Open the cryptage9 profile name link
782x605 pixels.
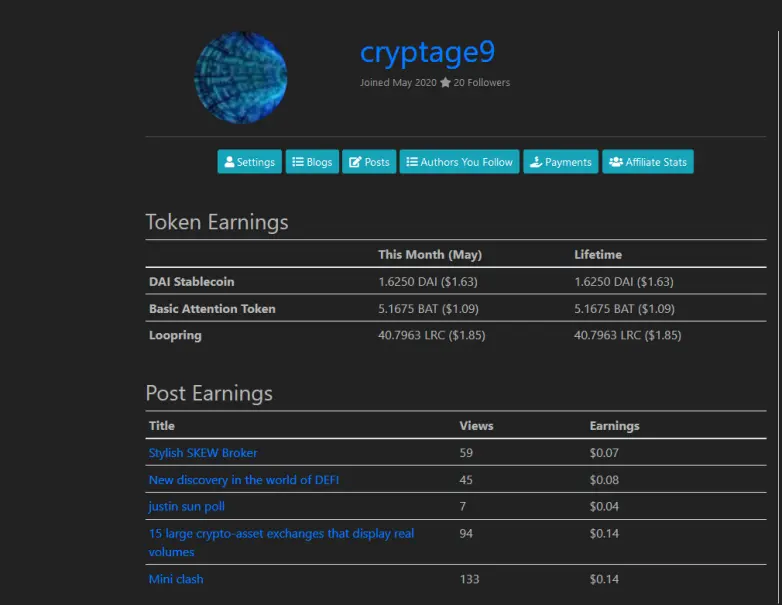(427, 53)
